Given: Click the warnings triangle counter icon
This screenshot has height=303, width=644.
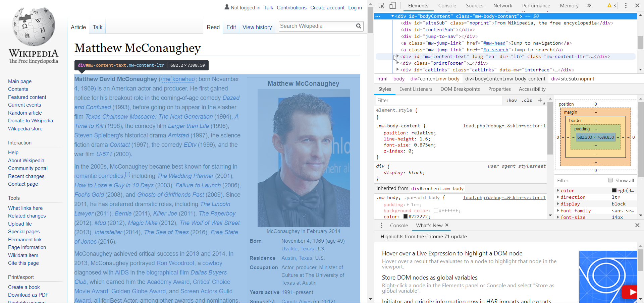Looking at the screenshot, I should point(609,6).
